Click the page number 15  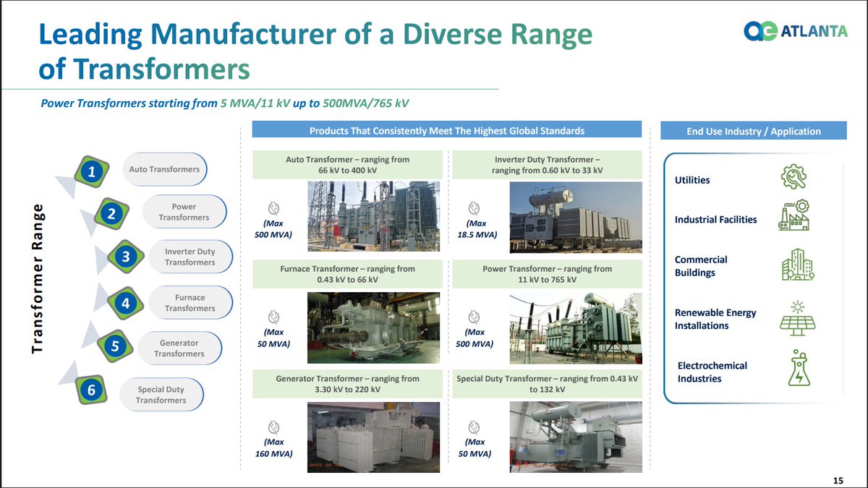click(x=838, y=480)
